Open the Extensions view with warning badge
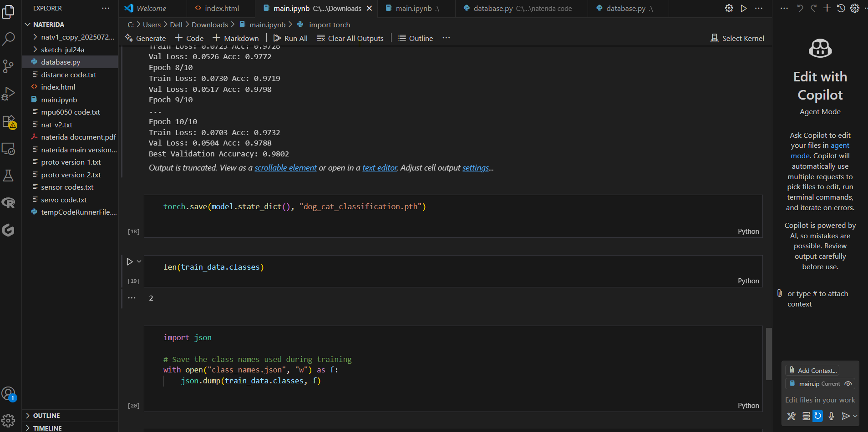 9,121
